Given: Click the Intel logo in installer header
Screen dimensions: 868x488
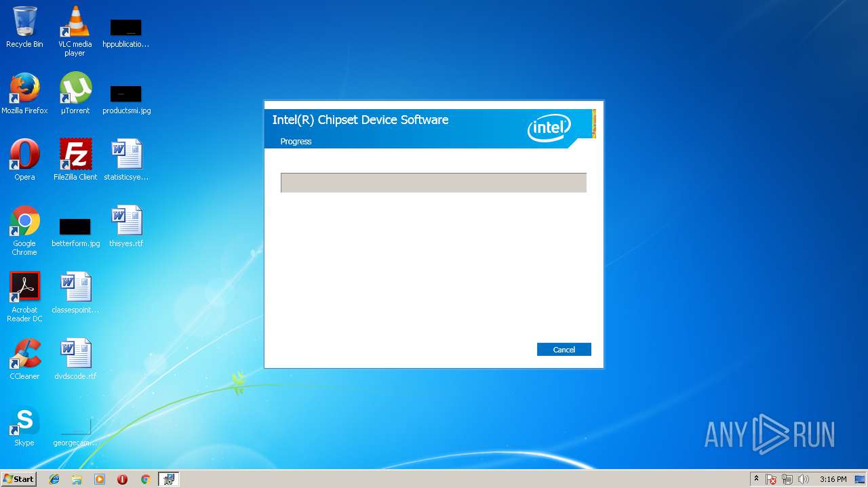Looking at the screenshot, I should pos(549,127).
